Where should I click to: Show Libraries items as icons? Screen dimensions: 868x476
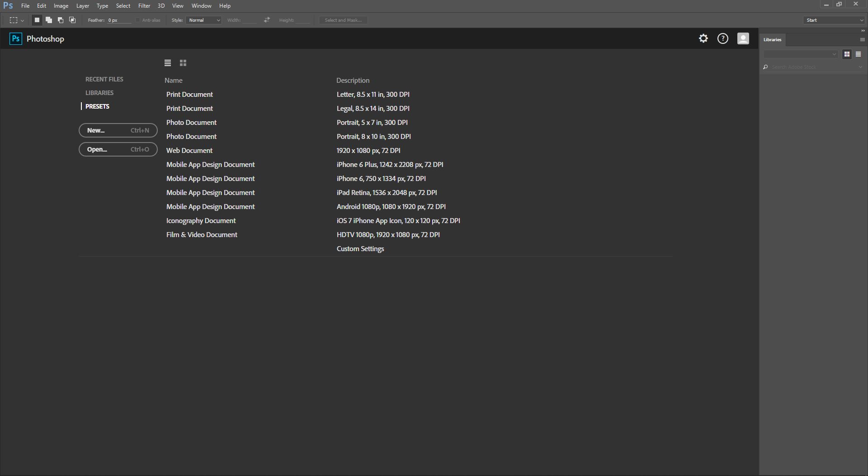pyautogui.click(x=847, y=54)
